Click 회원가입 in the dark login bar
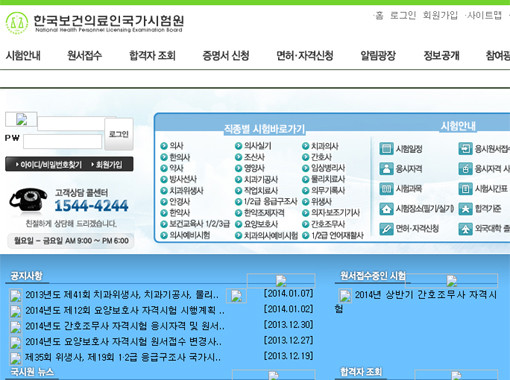The image size is (510, 380). tap(107, 164)
